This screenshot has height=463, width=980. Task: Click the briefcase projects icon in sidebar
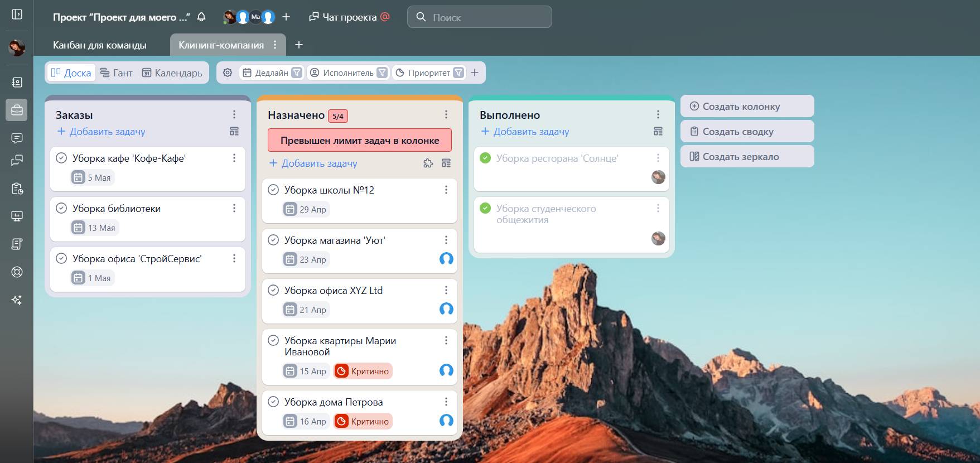point(17,110)
